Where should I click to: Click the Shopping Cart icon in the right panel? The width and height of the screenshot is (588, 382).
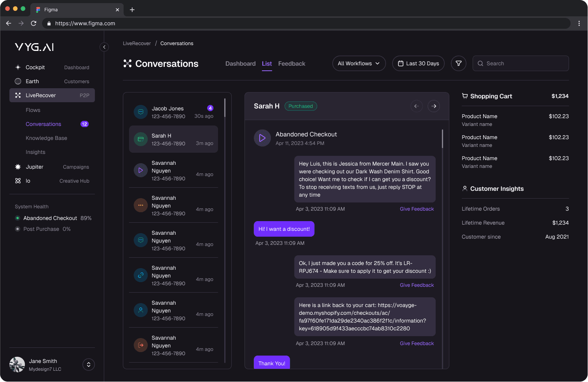(465, 96)
